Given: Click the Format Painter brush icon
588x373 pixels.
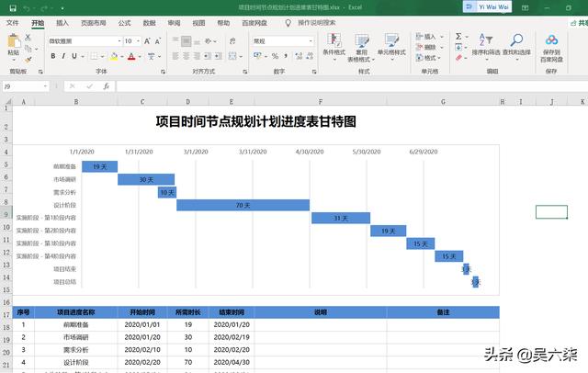Looking at the screenshot, I should pyautogui.click(x=28, y=56).
